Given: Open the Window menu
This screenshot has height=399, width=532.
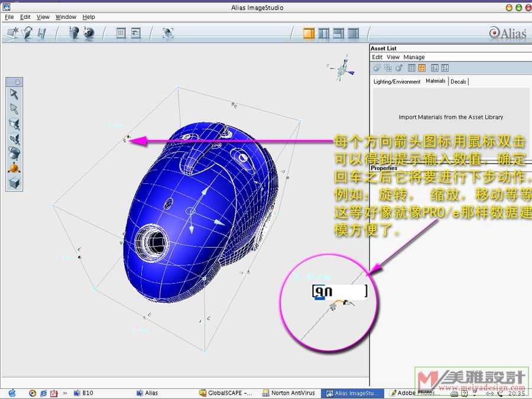Looking at the screenshot, I should point(66,17).
